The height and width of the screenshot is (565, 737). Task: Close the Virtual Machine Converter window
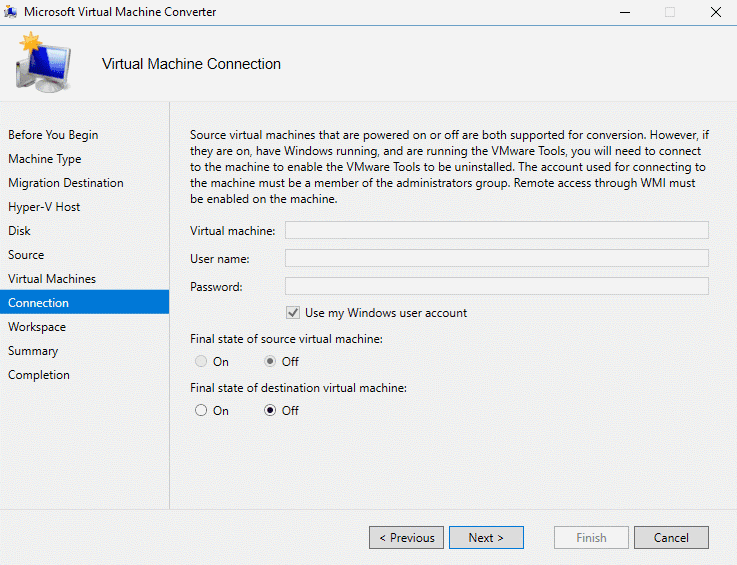715,12
